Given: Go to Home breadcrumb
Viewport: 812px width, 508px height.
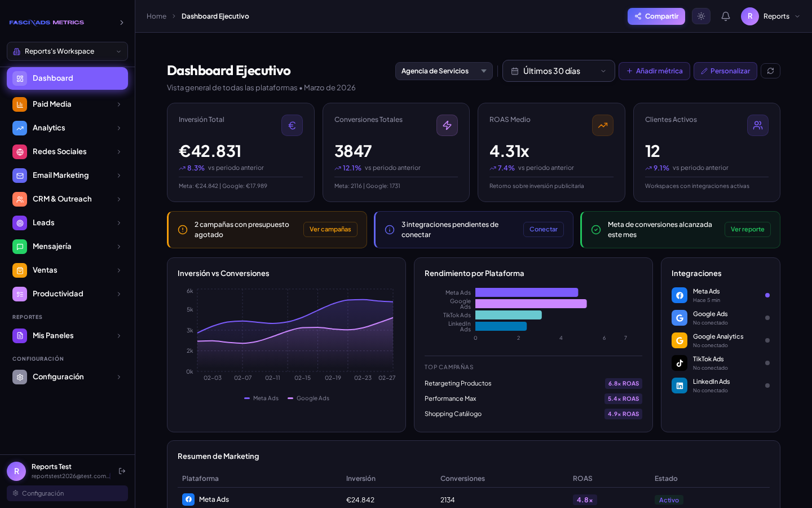Looking at the screenshot, I should click(x=156, y=16).
